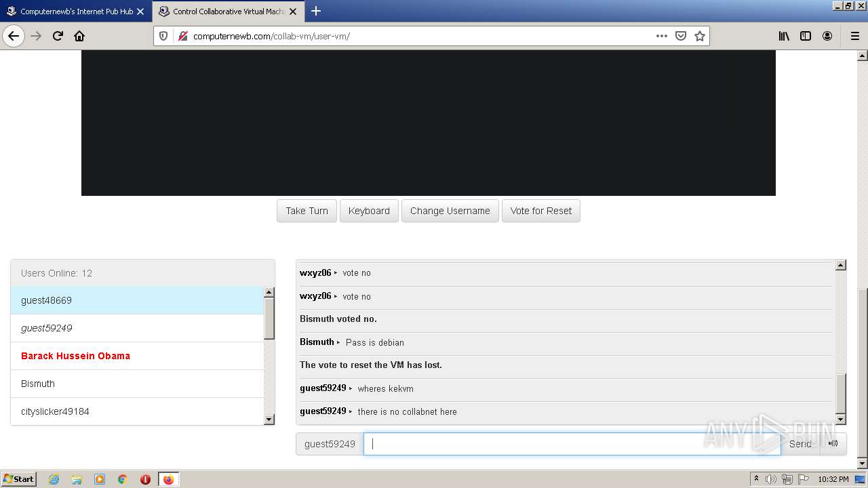The height and width of the screenshot is (488, 868).
Task: Go back with the browser back arrow
Action: click(x=14, y=36)
